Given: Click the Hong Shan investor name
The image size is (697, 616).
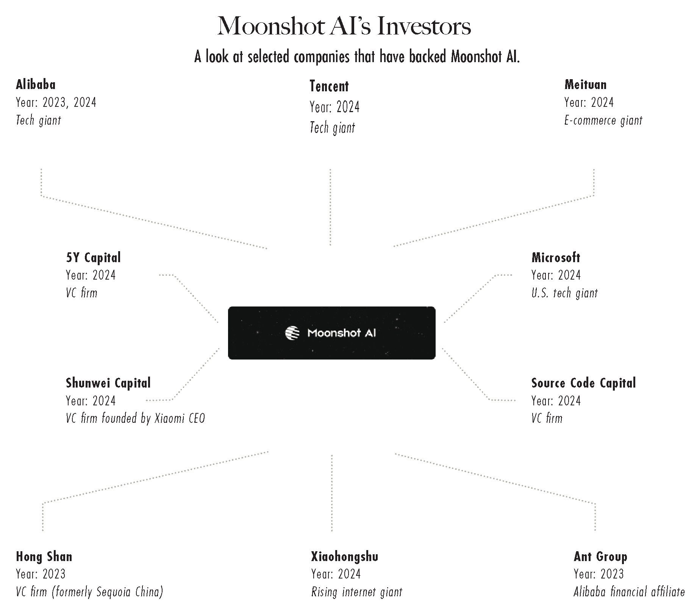Looking at the screenshot, I should pyautogui.click(x=44, y=557).
